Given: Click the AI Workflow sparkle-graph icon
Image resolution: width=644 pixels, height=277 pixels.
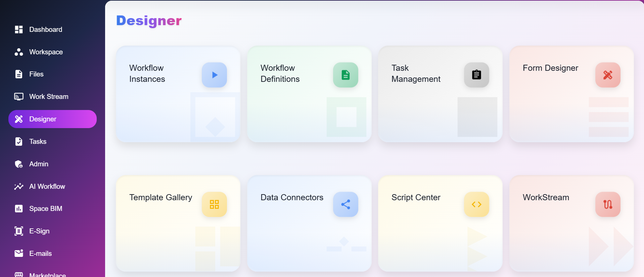Looking at the screenshot, I should 19,186.
